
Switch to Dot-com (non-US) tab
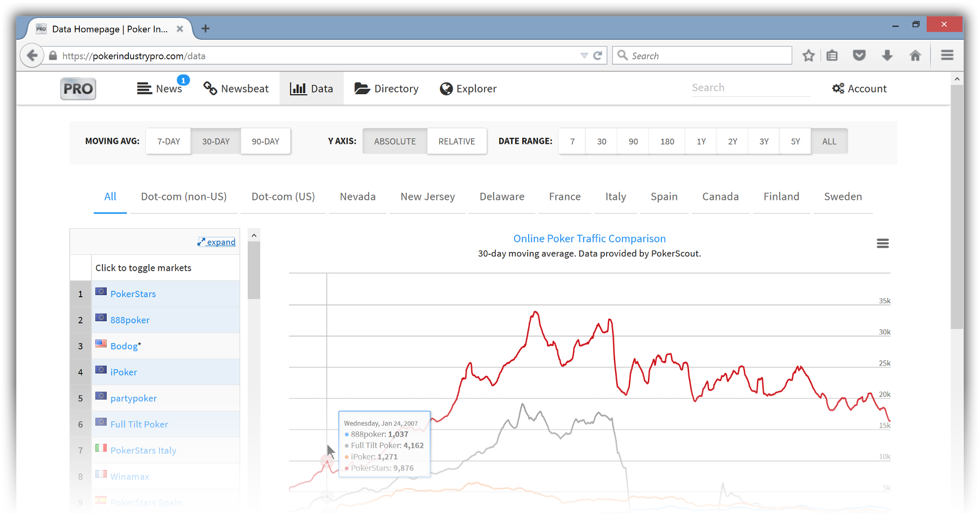183,197
